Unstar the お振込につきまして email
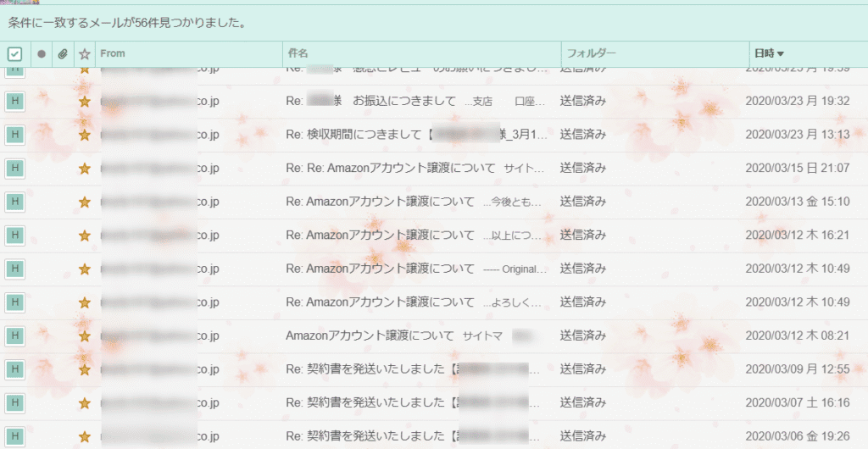Viewport: 868px width, 449px height. coord(85,102)
